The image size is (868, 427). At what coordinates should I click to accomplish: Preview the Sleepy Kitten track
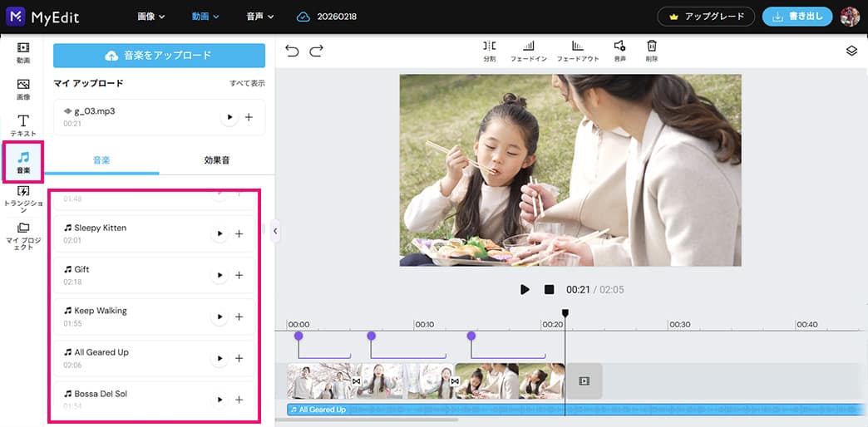click(x=219, y=234)
